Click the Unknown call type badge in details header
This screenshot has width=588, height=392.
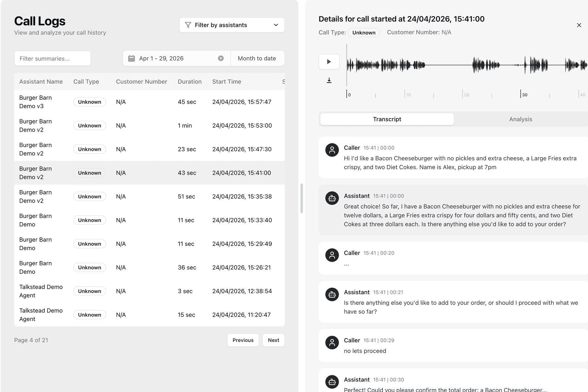(364, 32)
